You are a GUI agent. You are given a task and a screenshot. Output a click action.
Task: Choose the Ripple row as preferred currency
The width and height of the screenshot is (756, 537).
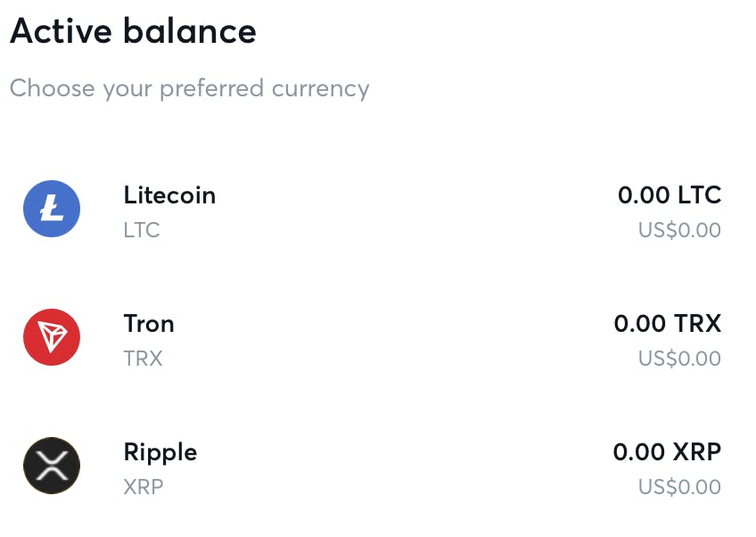374,467
